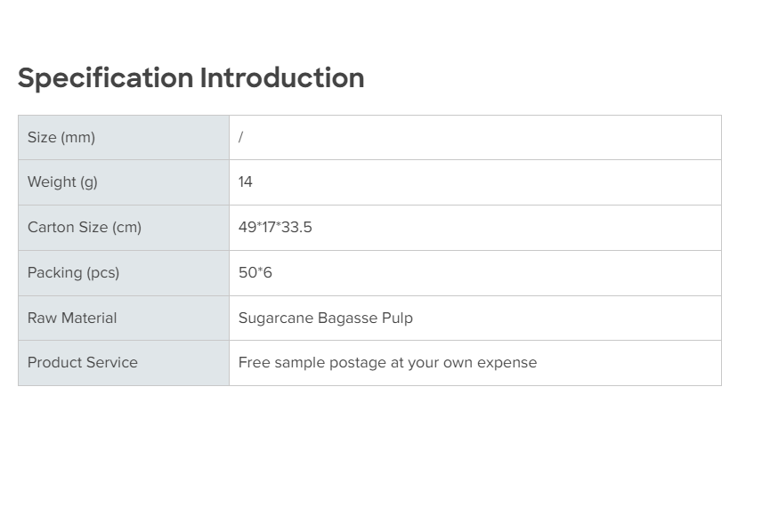770x532 pixels.
Task: Select the 'Weight' row label cell
Action: [x=123, y=182]
